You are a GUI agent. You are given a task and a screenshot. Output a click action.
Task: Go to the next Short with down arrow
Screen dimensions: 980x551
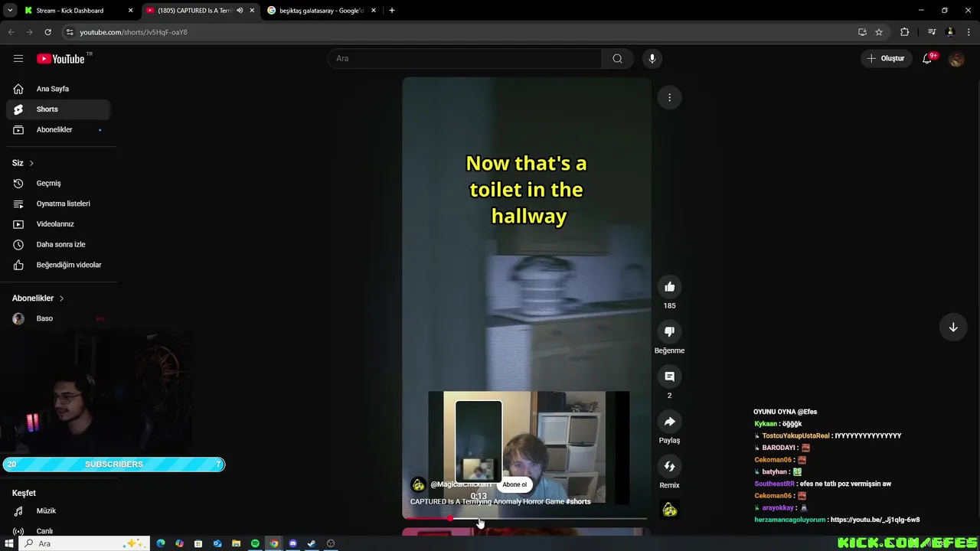click(953, 327)
